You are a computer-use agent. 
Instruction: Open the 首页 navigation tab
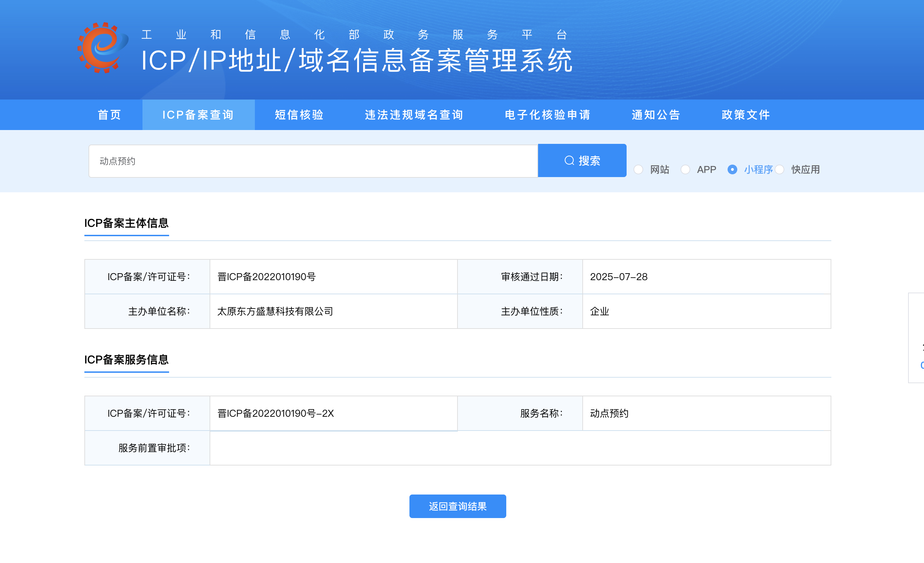(x=110, y=115)
